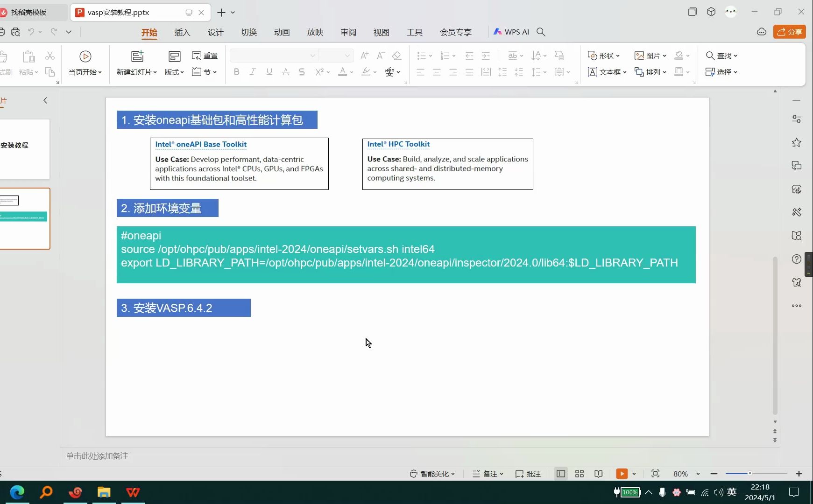Viewport: 813px width, 504px height.
Task: Apply text shadow S icon
Action: 302,72
